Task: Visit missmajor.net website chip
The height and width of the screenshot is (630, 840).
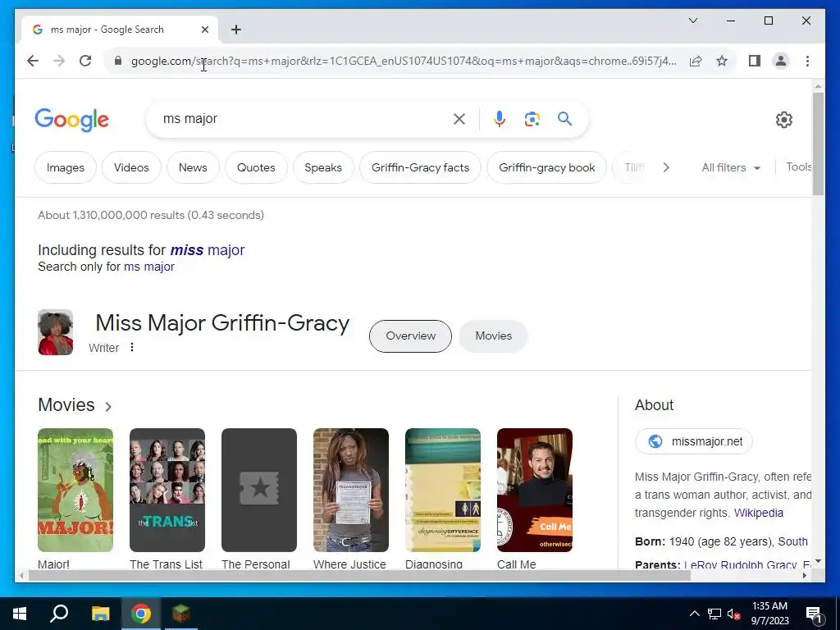Action: coord(694,441)
